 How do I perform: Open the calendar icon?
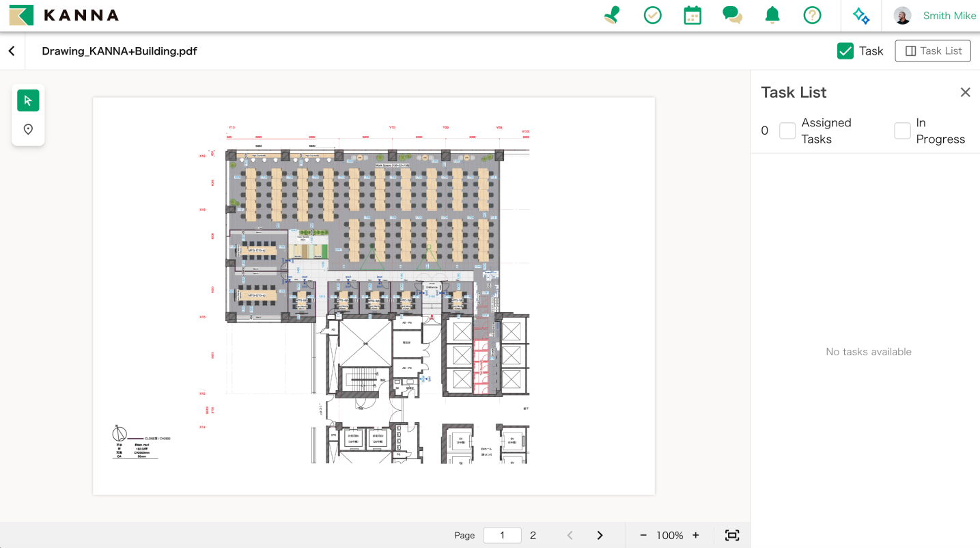click(x=692, y=15)
